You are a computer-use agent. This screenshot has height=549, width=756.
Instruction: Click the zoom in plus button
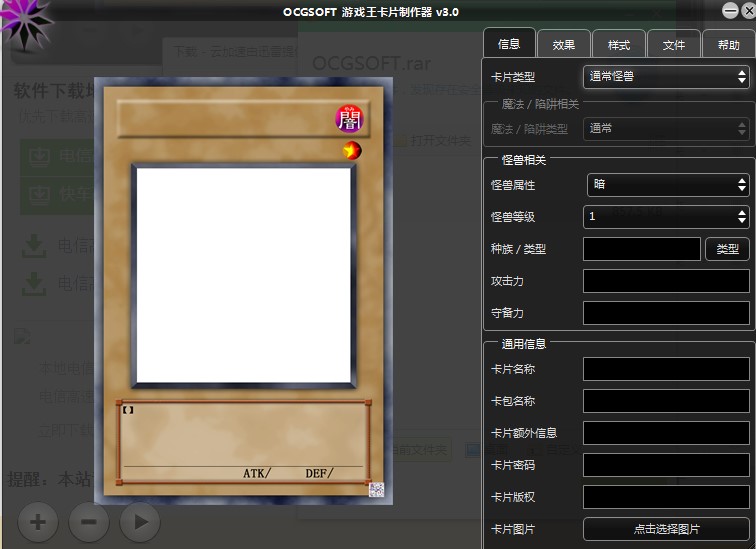click(x=38, y=521)
